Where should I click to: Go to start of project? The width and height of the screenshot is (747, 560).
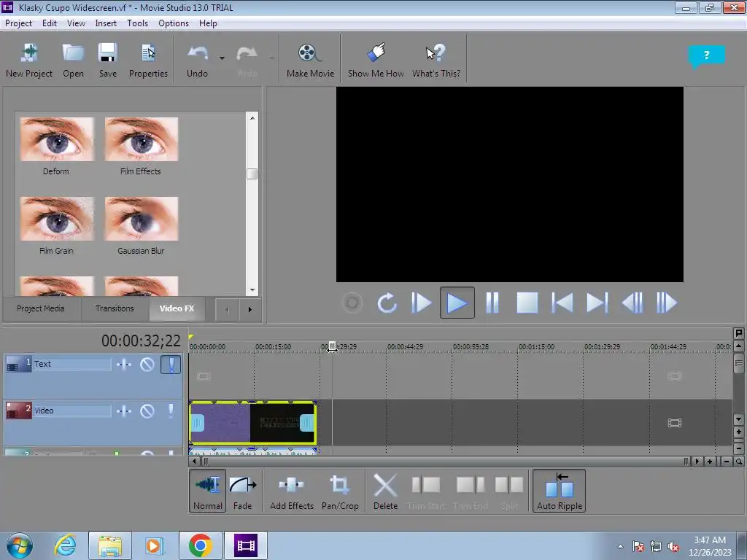click(x=562, y=303)
